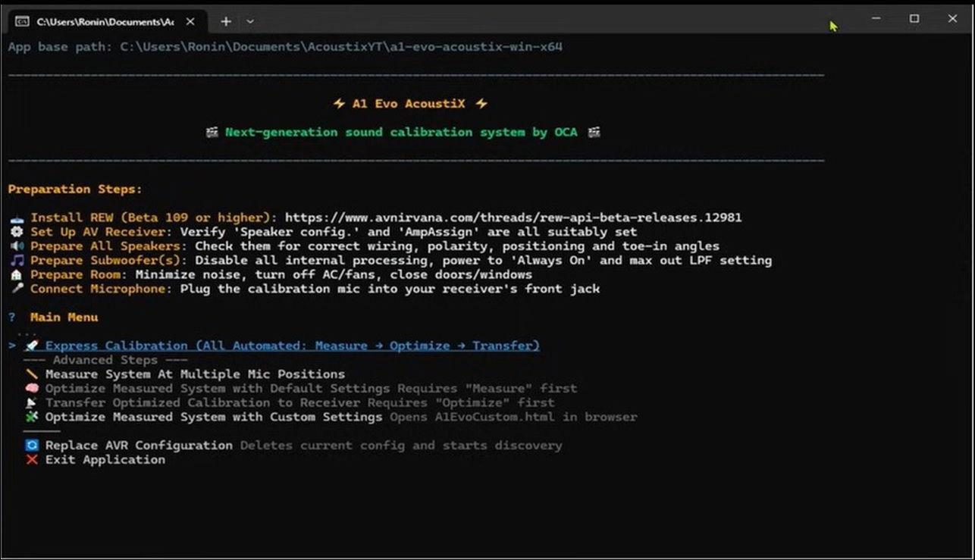Expand the terminal profile dropdown chevron

[250, 21]
